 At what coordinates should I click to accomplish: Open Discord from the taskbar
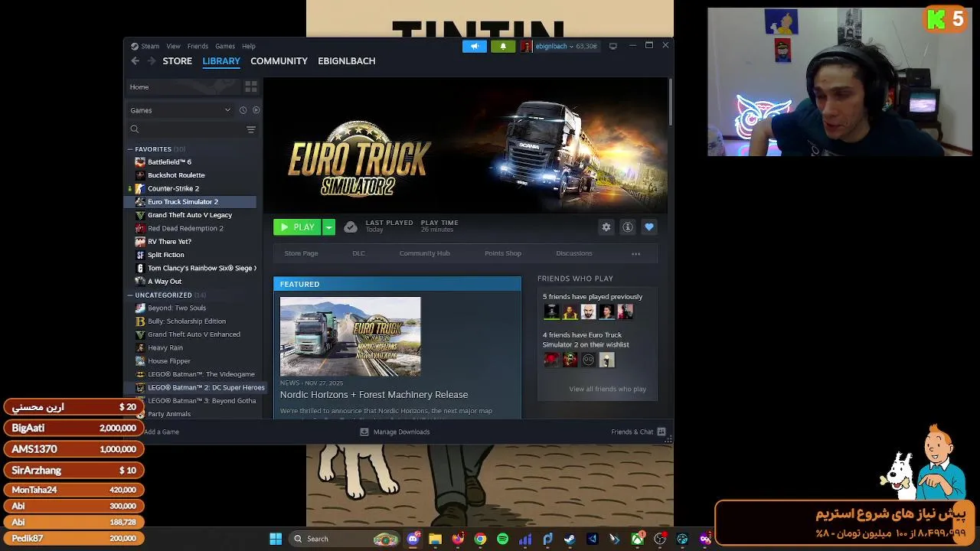pyautogui.click(x=413, y=539)
